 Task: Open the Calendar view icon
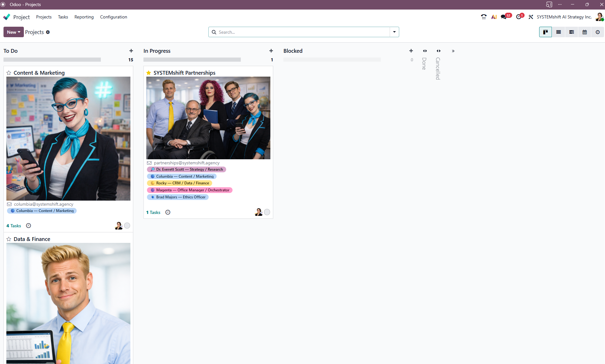[584, 32]
